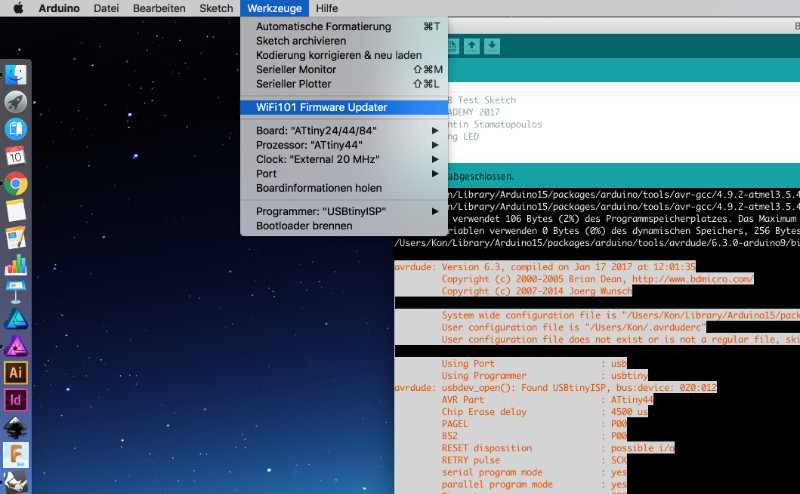Open the Sketch menu
The height and width of the screenshot is (494, 800).
(x=216, y=8)
